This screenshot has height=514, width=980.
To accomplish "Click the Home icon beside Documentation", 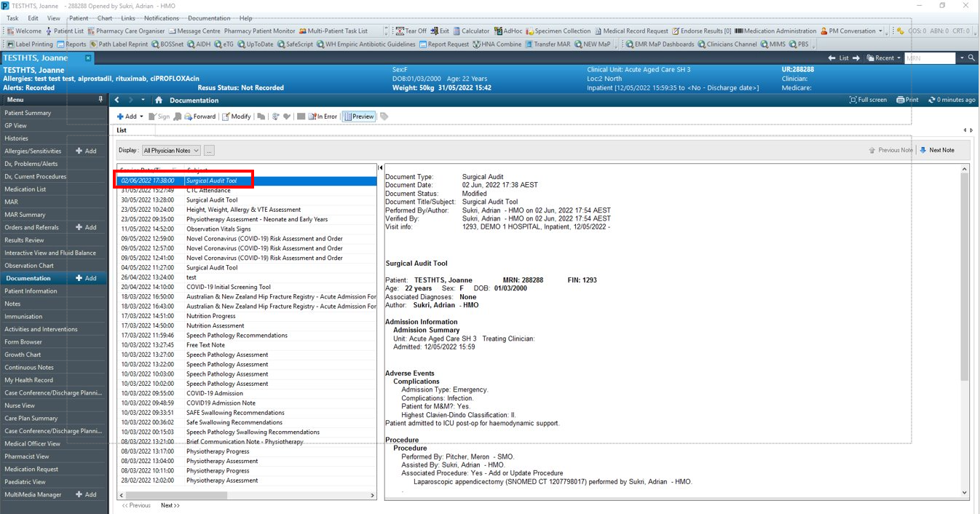I will click(x=159, y=100).
